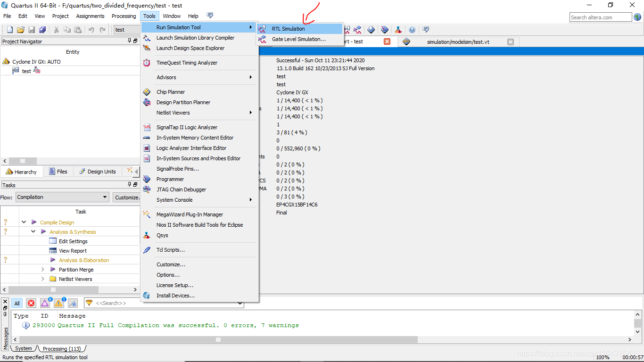
Task: Open the Flow Compilation dropdown
Action: 63,197
